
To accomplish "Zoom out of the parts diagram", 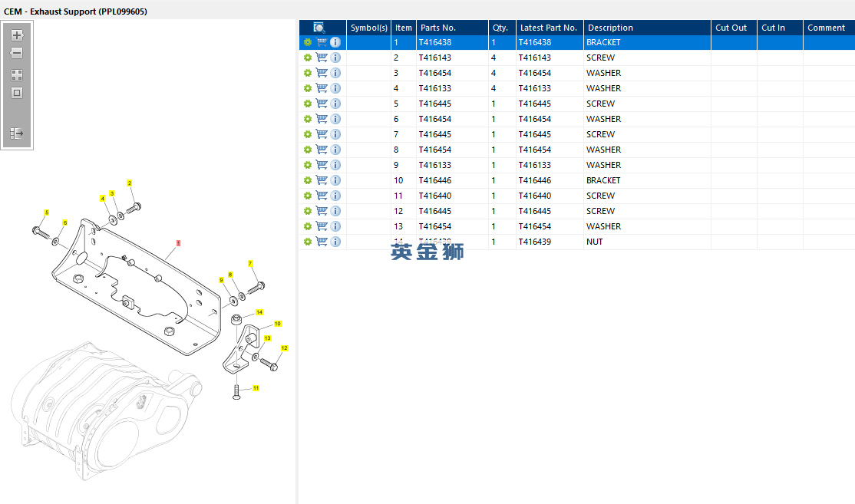I will [17, 53].
